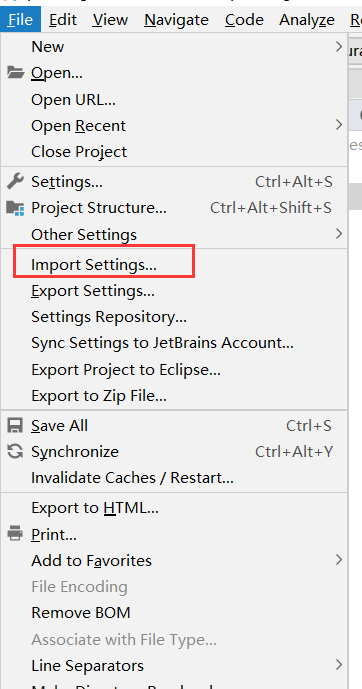Expand the Line Separators submenu arrow

339,665
